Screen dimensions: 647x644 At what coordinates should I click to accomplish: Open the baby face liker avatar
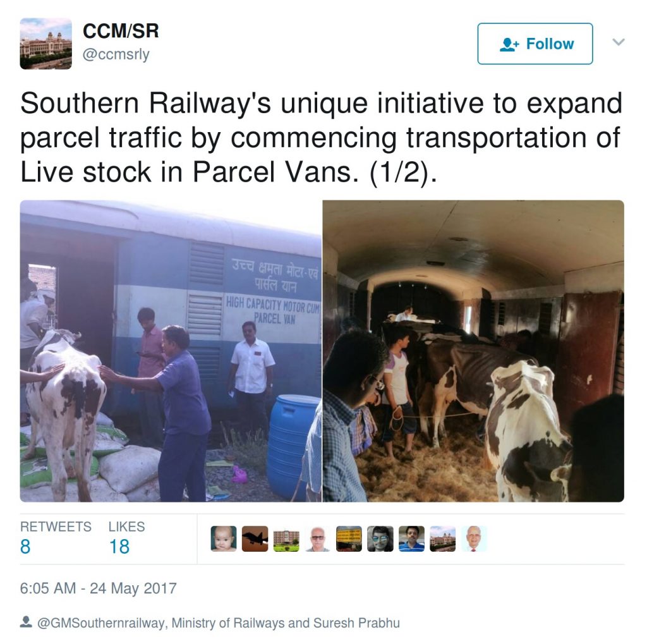click(x=224, y=538)
